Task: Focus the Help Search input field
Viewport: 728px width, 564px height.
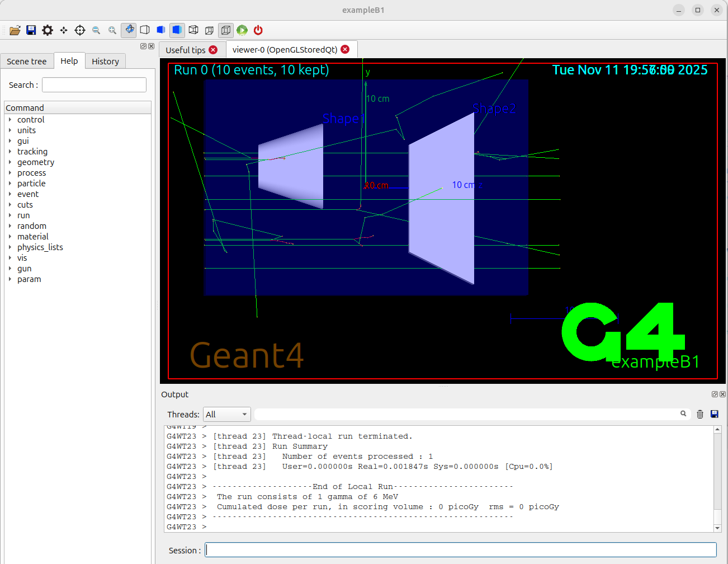Action: point(94,84)
